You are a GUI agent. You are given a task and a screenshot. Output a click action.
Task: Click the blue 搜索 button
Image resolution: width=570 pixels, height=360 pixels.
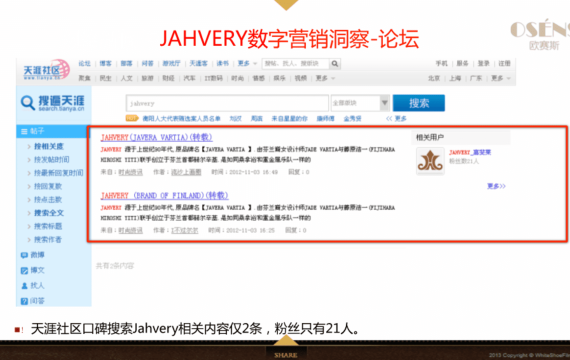[x=419, y=103]
